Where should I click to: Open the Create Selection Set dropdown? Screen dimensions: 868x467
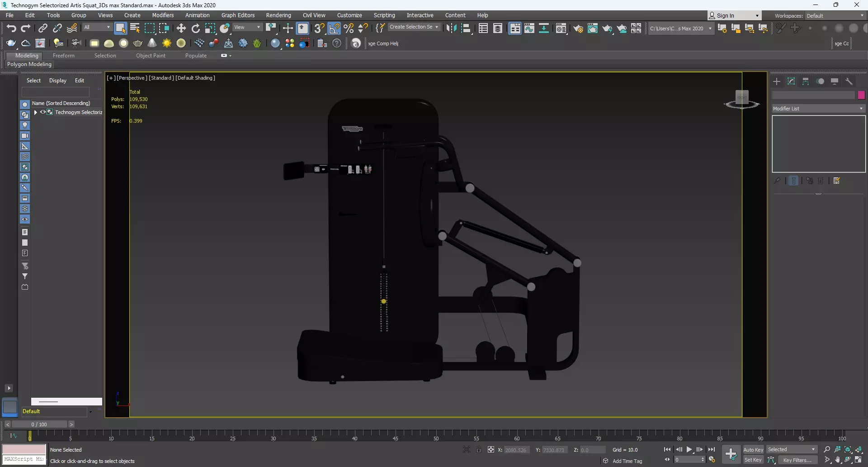click(414, 27)
